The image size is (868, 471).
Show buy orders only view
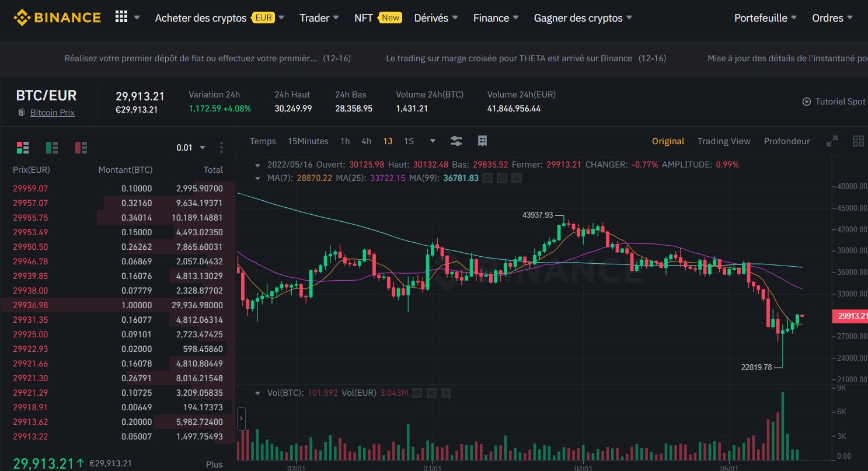click(52, 148)
